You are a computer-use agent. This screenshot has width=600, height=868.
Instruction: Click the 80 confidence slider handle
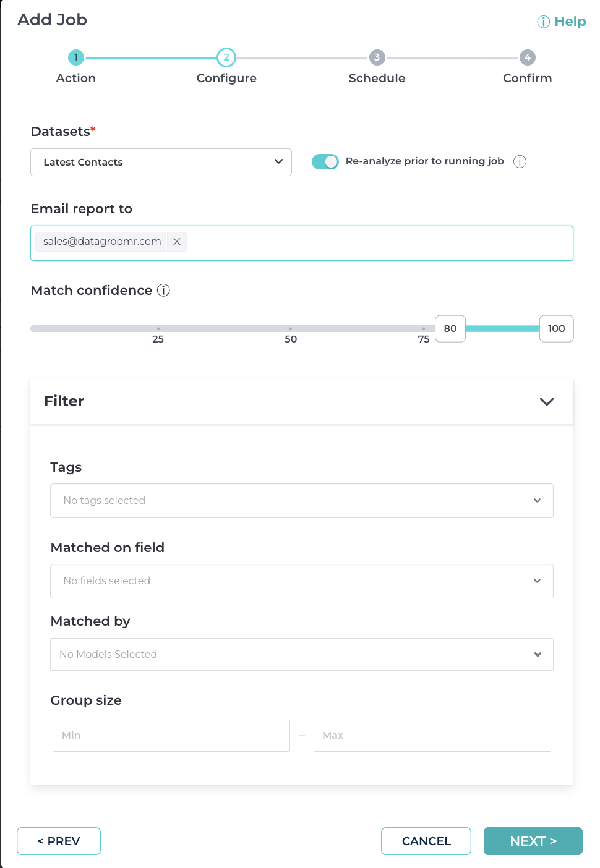[x=450, y=329]
